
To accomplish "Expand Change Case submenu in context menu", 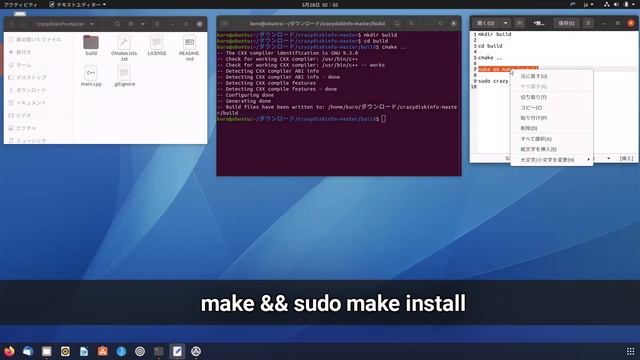I will coord(552,160).
